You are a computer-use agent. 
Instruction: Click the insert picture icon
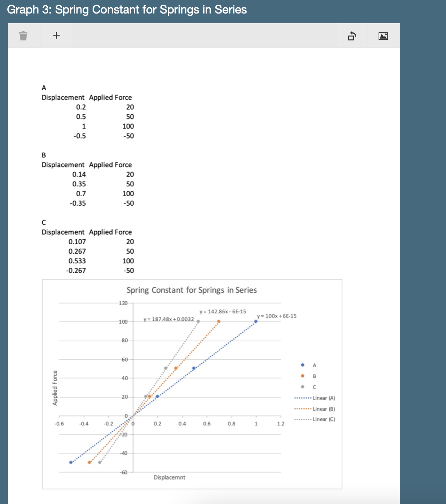[383, 35]
